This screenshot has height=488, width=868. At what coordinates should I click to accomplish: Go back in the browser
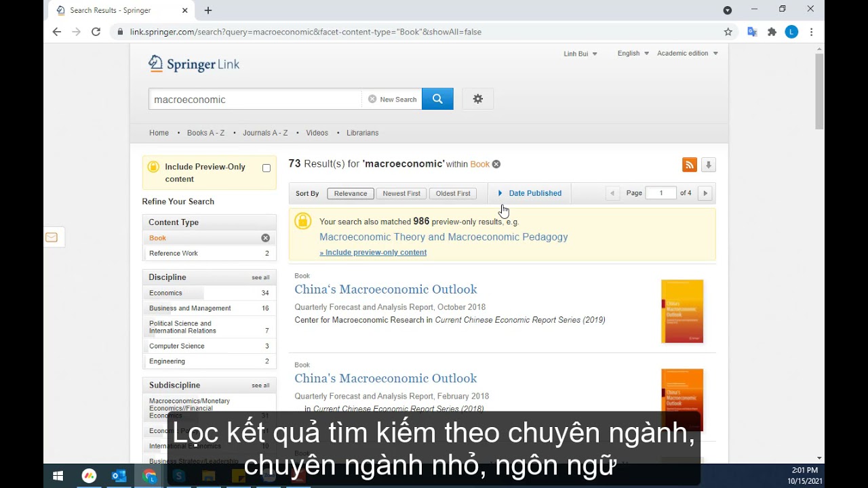(57, 32)
